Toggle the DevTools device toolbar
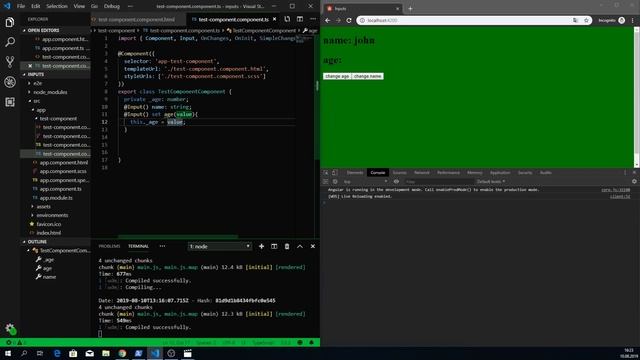 click(334, 173)
